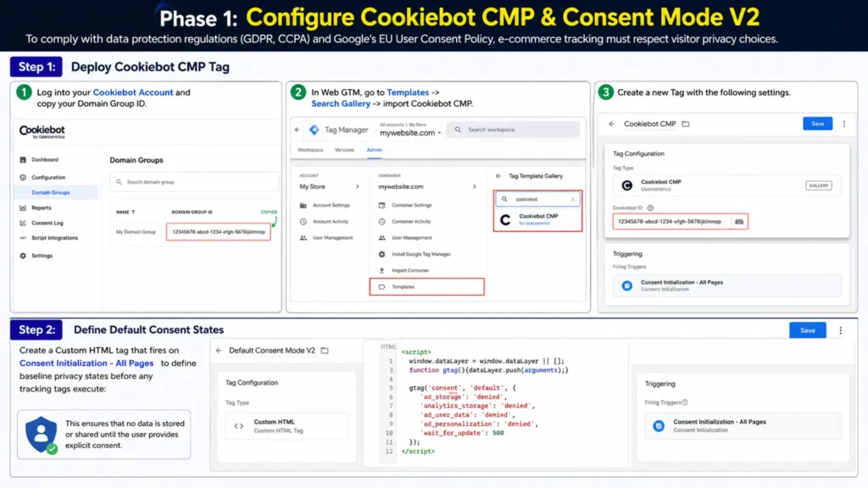Click the Templates link in step two text
The height and width of the screenshot is (488, 868).
(408, 92)
